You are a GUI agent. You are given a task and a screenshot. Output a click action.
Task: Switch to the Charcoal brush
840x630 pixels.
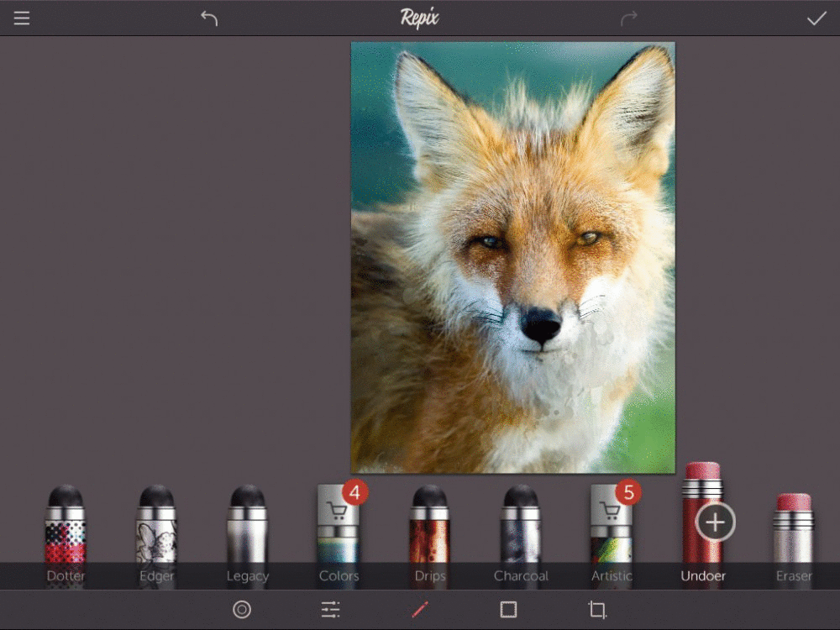tap(521, 529)
